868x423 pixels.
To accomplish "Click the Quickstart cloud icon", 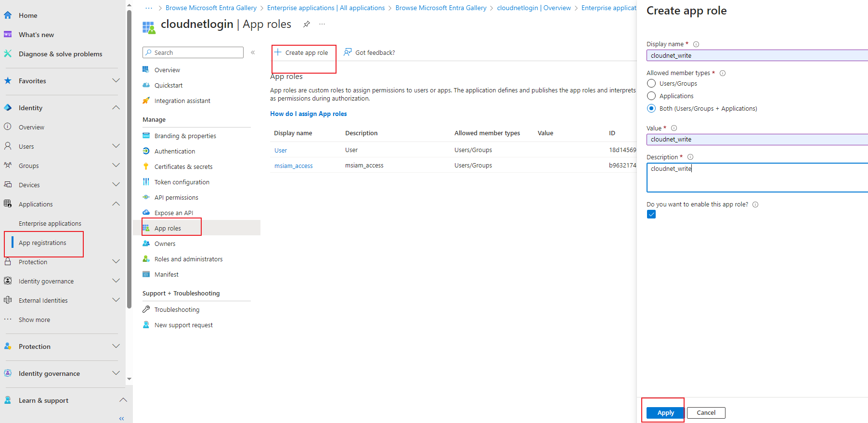I will point(146,85).
